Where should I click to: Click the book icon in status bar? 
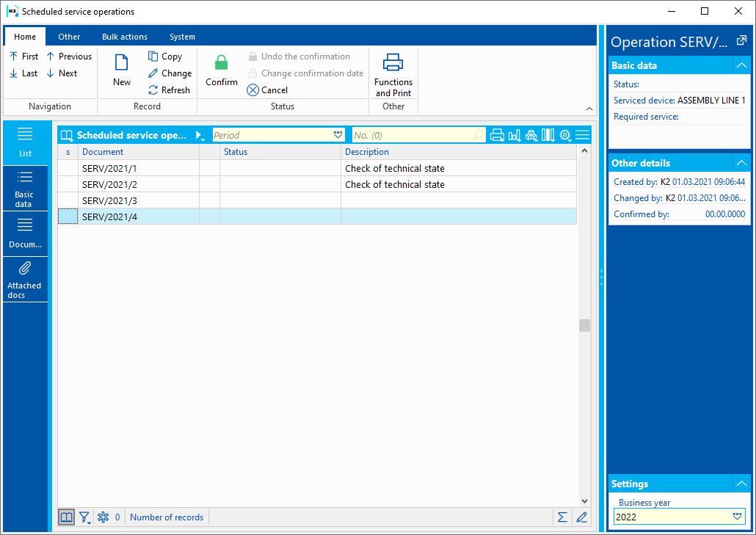point(67,517)
